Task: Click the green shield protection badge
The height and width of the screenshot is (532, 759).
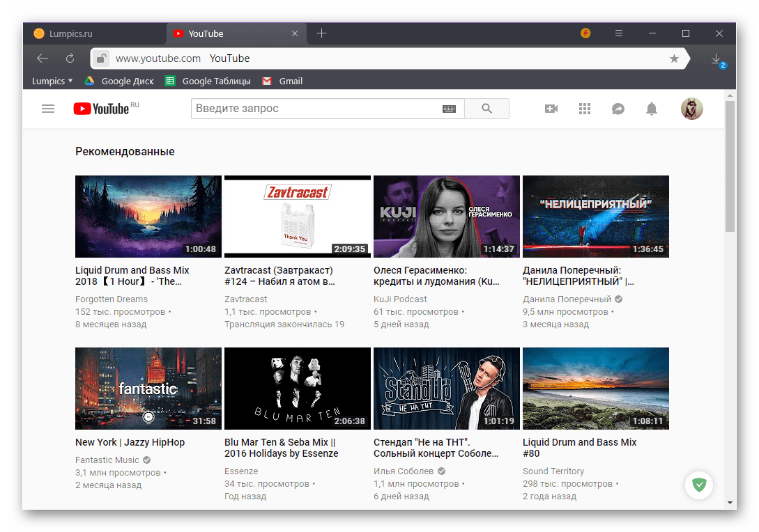Action: 699,484
